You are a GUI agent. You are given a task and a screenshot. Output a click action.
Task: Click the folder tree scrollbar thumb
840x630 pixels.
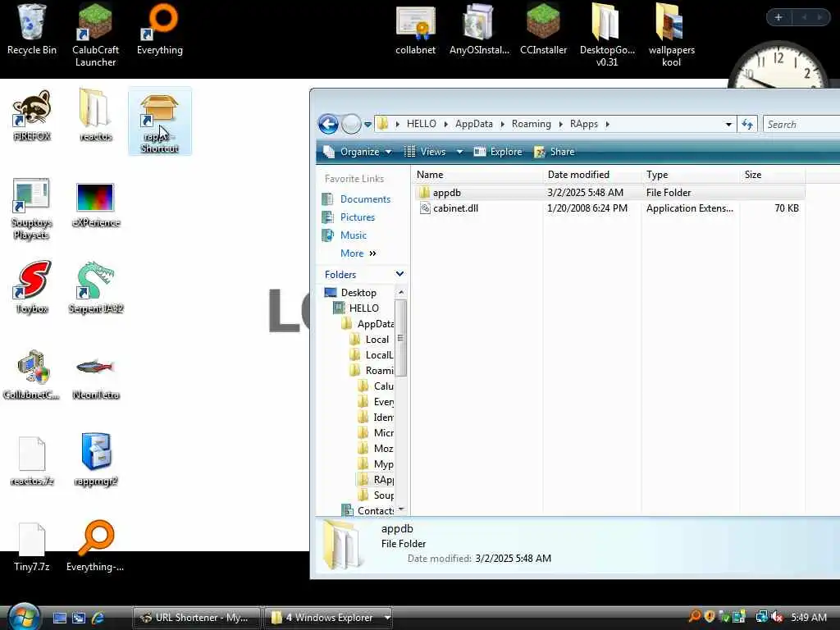point(400,338)
